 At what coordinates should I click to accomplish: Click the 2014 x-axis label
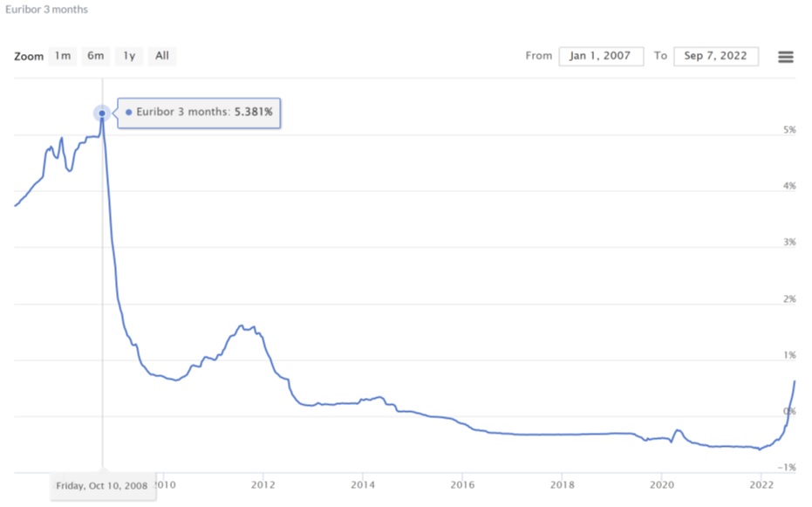pyautogui.click(x=363, y=484)
